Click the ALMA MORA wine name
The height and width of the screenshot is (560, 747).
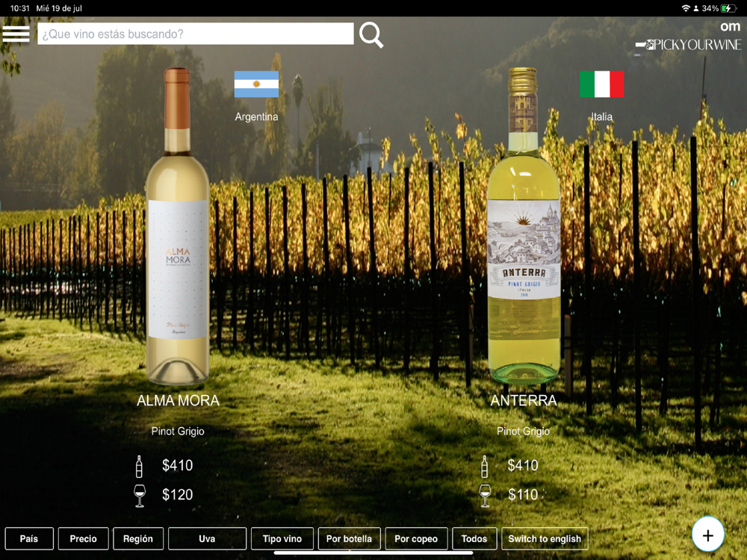tap(178, 400)
